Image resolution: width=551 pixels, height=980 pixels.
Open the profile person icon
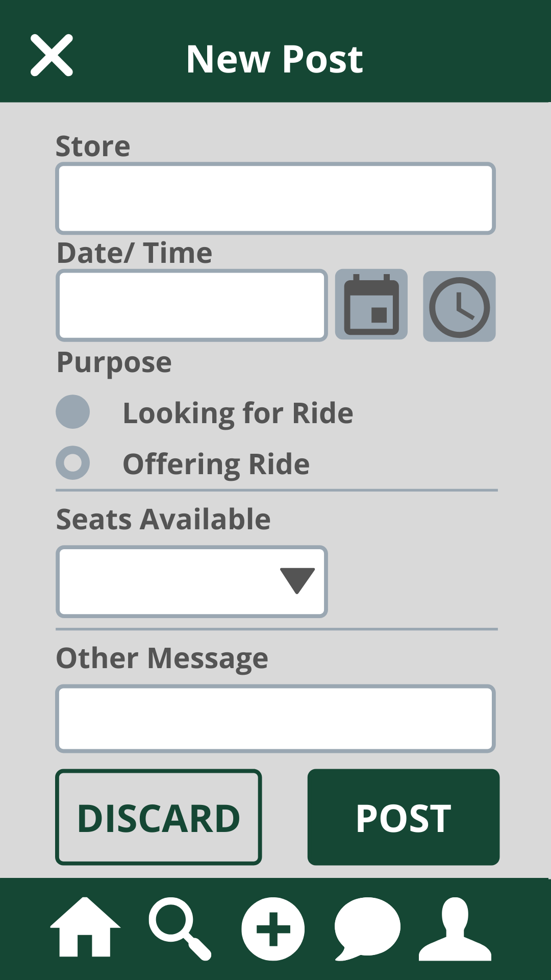point(455,929)
